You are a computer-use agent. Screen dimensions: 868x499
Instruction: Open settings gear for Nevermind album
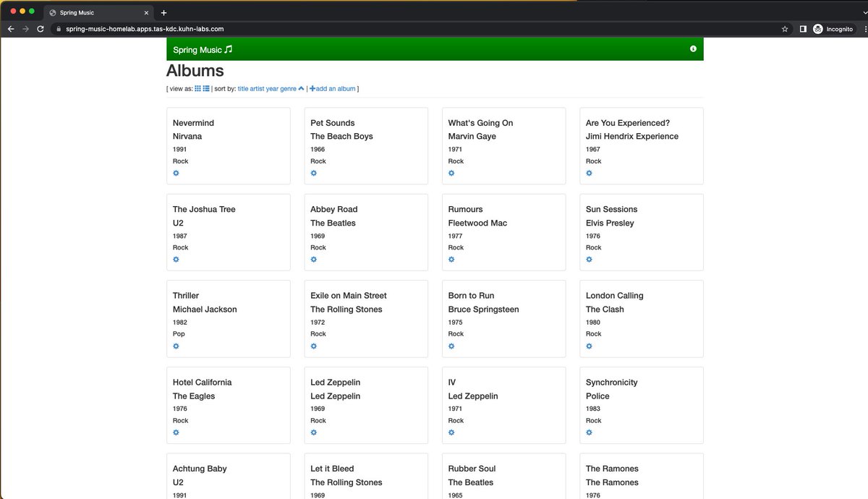(x=176, y=173)
